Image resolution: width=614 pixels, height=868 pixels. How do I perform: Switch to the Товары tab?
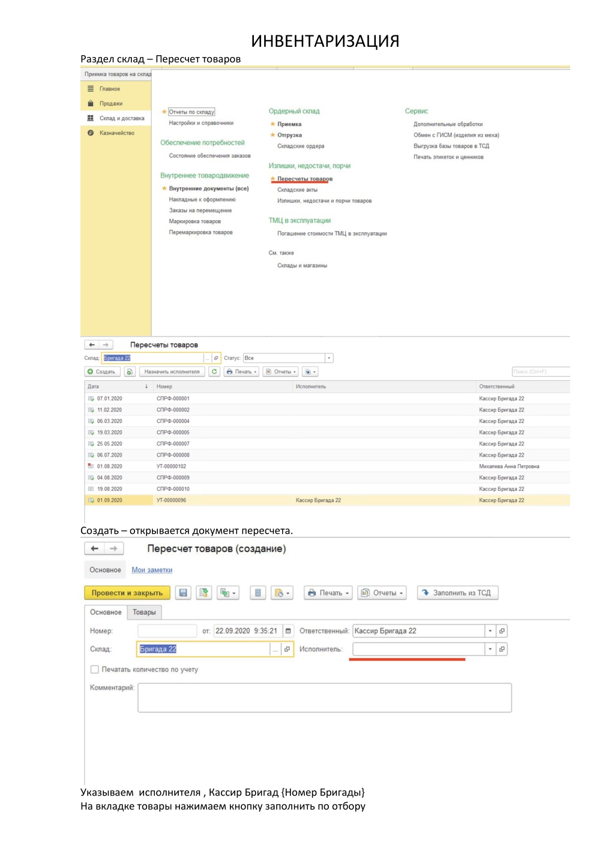pyautogui.click(x=144, y=612)
